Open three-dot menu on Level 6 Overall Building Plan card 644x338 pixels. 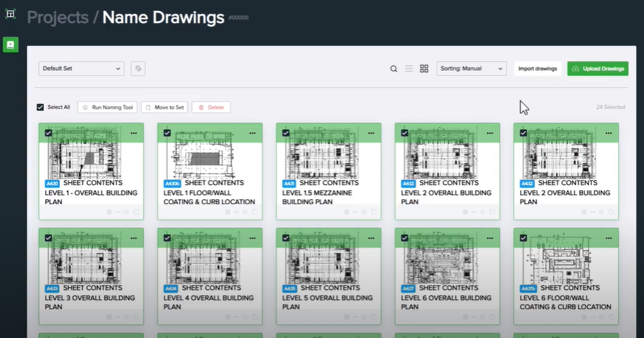(x=490, y=238)
